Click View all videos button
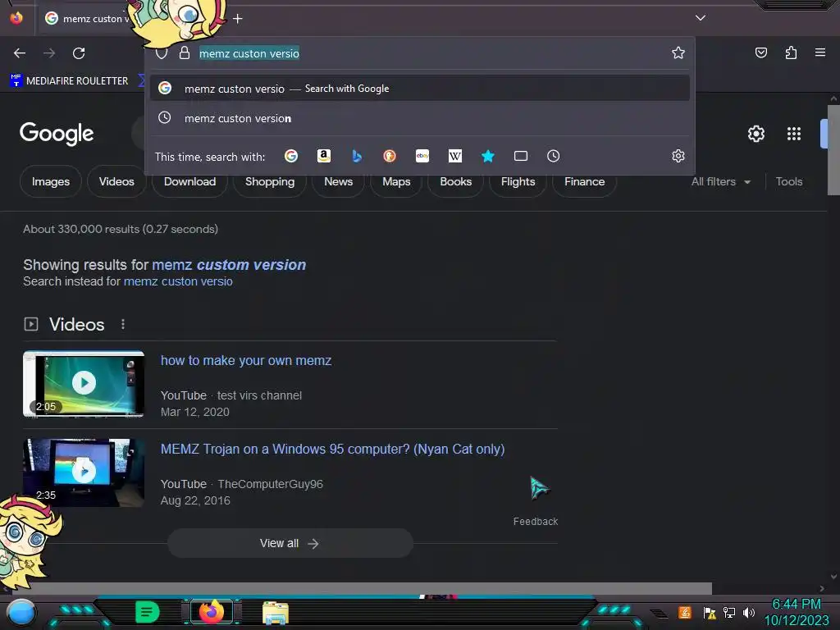840x630 pixels. tap(290, 543)
